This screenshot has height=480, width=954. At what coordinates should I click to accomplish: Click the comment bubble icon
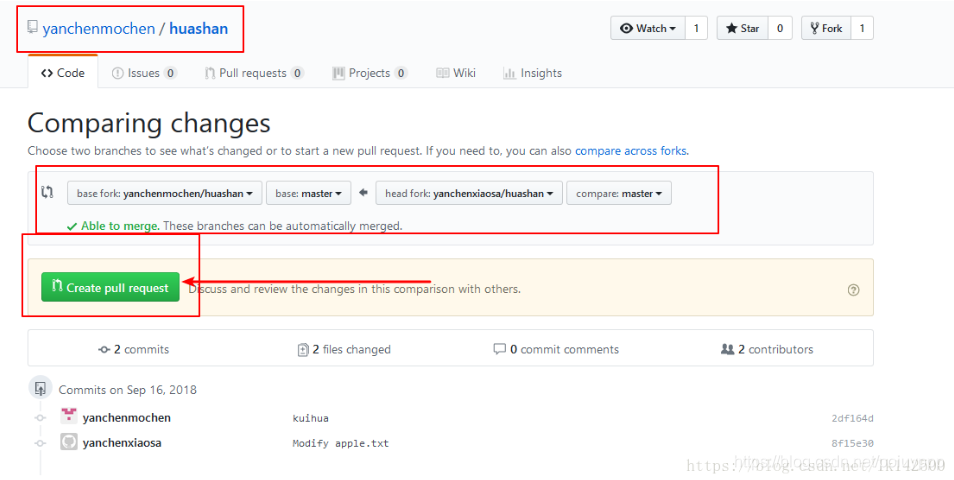click(500, 349)
